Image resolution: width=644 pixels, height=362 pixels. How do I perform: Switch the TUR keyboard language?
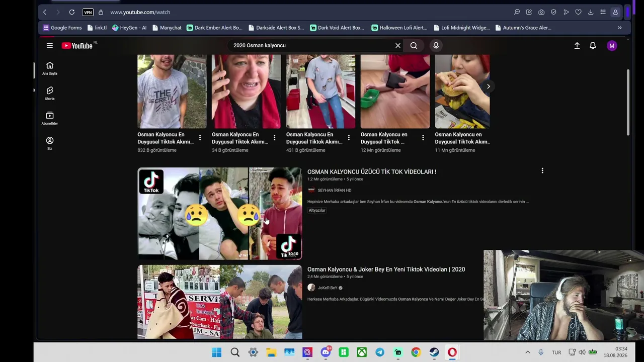point(556,352)
